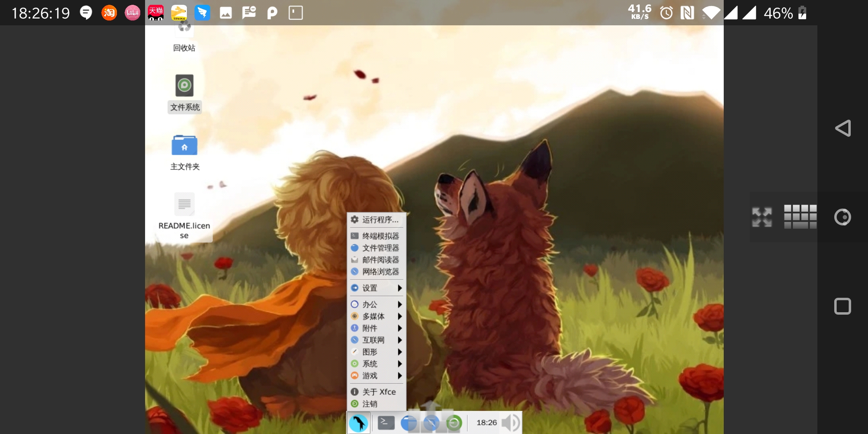This screenshot has width=868, height=434.
Task: Tap the Android recents square button
Action: click(x=843, y=306)
